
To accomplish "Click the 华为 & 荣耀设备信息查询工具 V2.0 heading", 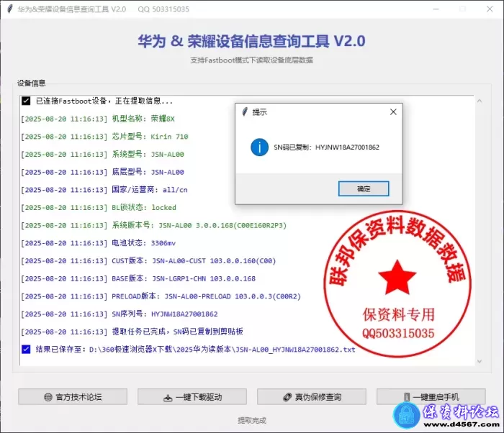I will pos(252,41).
